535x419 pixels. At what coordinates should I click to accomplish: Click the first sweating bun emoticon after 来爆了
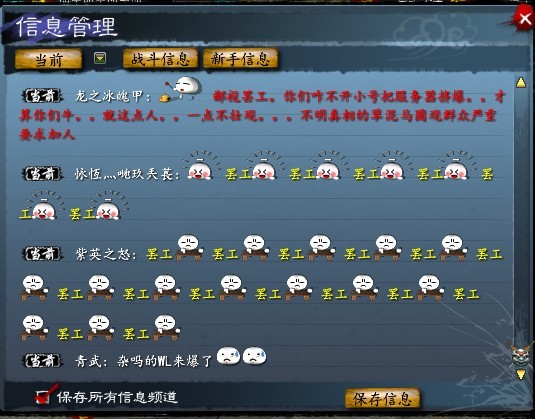pos(228,356)
